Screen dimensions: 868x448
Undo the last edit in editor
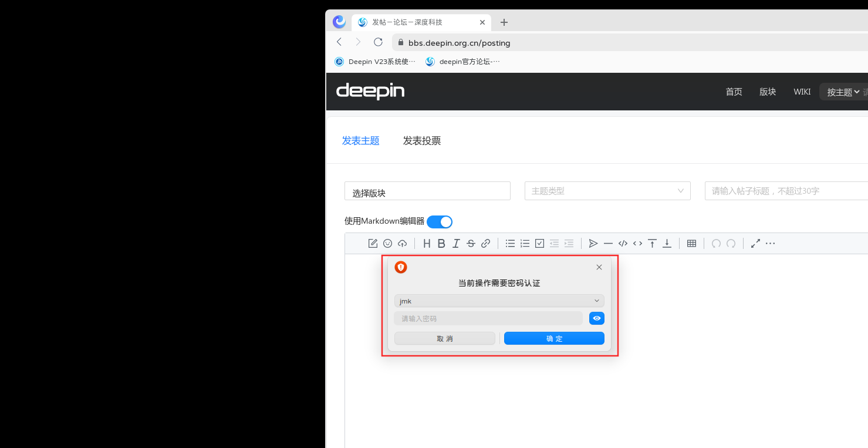716,243
